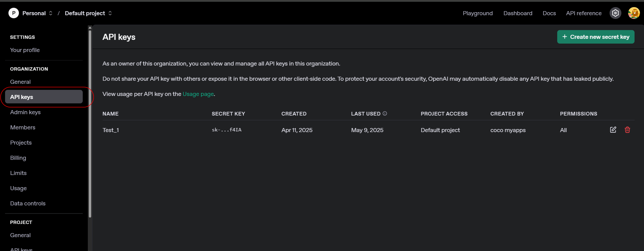Expand the Default project switcher
The height and width of the screenshot is (251, 644).
tap(110, 13)
